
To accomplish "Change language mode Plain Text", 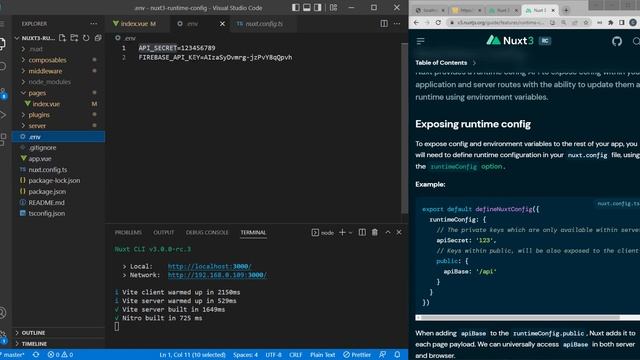I will [x=322, y=355].
